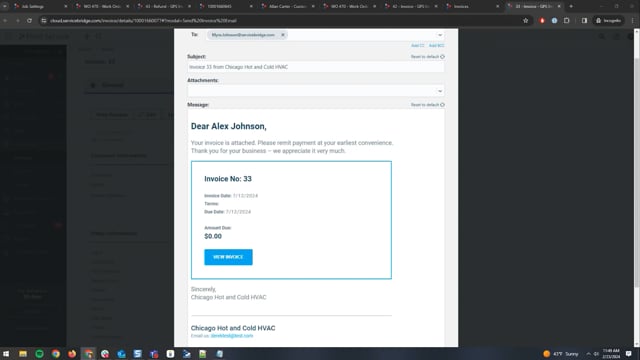Switch to the Allan Carter browser tab

coord(287,7)
